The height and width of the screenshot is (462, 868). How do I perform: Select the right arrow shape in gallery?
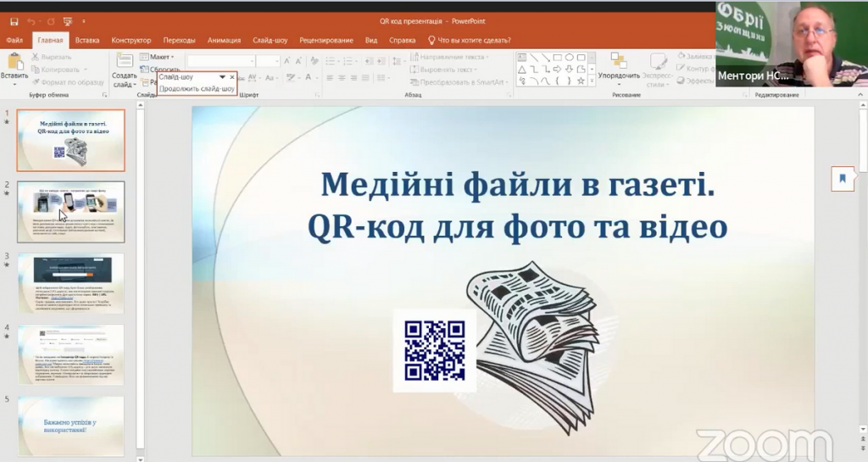pos(558,70)
